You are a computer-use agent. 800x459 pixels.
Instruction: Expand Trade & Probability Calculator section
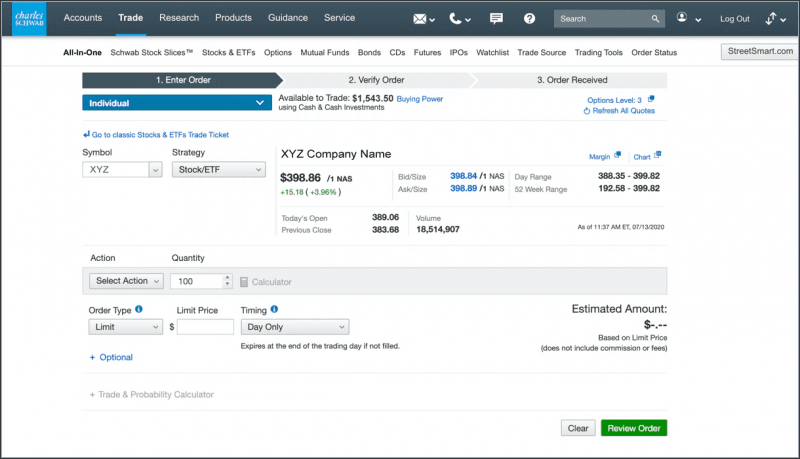pyautogui.click(x=152, y=395)
